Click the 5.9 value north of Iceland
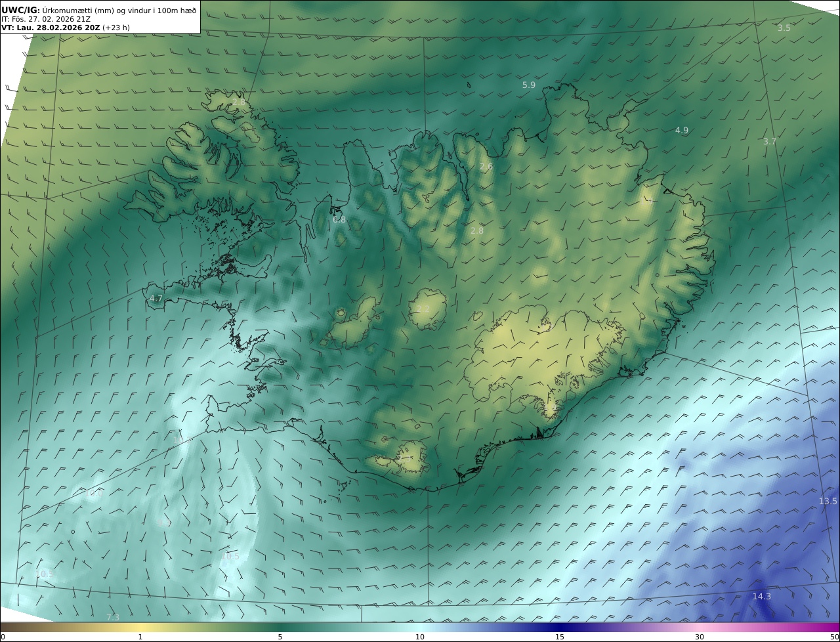840x642 pixels. (x=529, y=85)
